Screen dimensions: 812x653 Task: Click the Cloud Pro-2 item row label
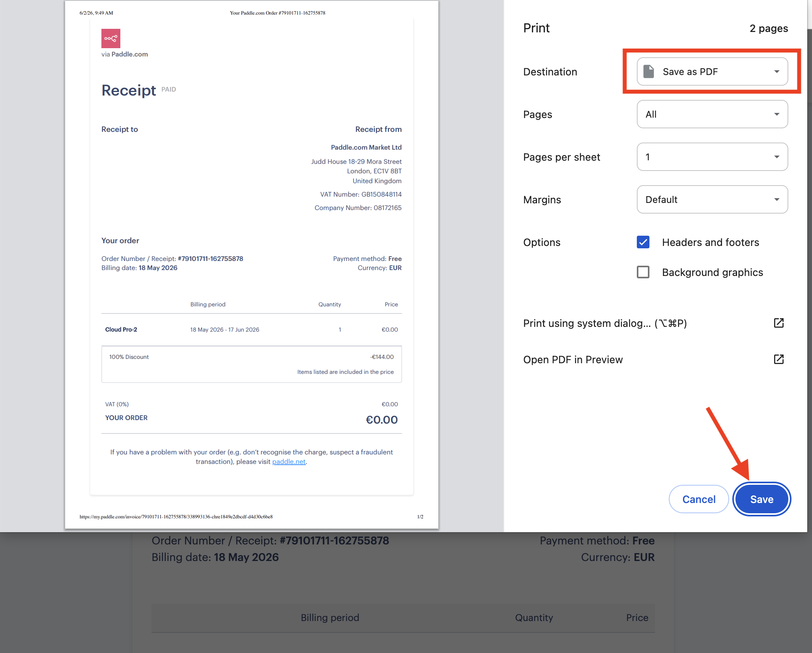[x=121, y=329]
